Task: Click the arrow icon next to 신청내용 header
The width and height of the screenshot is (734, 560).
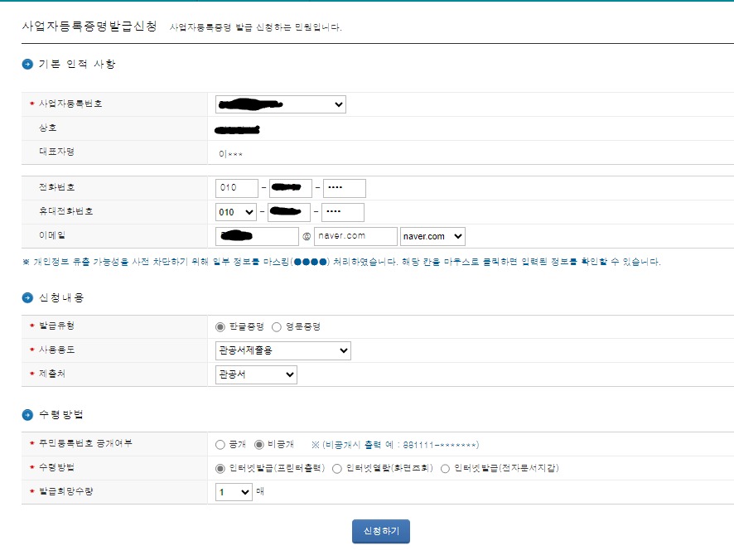Action: tap(27, 297)
